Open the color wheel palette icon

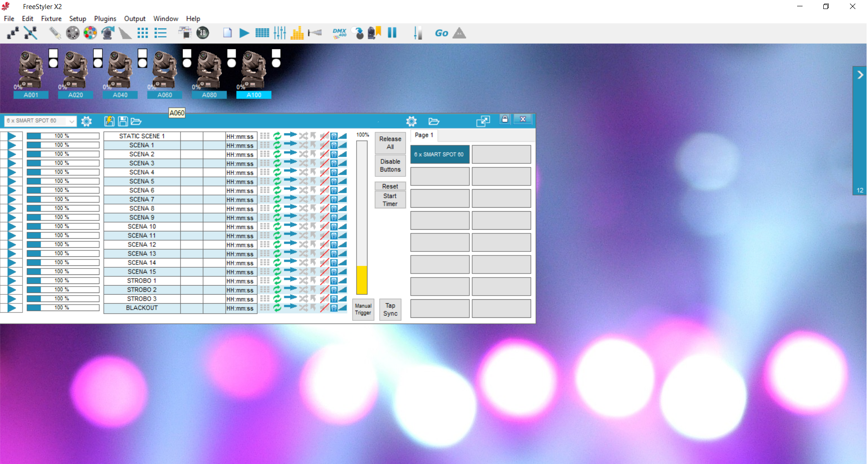click(90, 33)
